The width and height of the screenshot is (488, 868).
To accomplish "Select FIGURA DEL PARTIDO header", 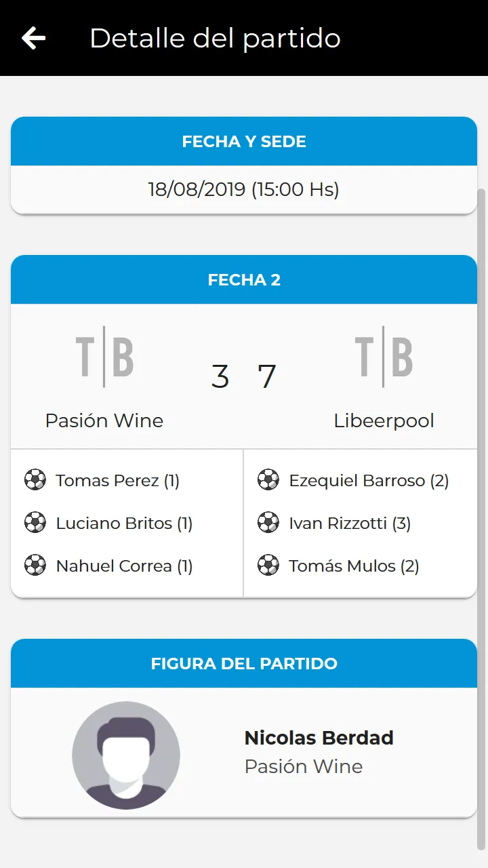I will (x=244, y=663).
